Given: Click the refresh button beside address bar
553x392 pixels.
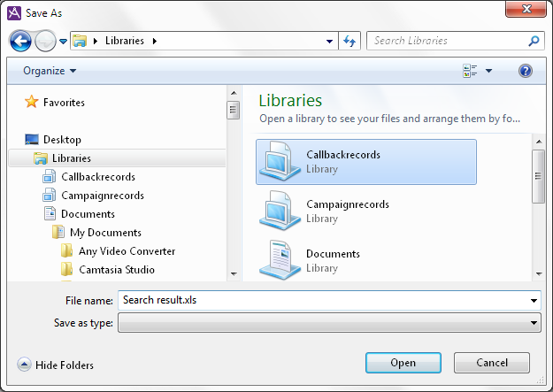Looking at the screenshot, I should click(349, 41).
